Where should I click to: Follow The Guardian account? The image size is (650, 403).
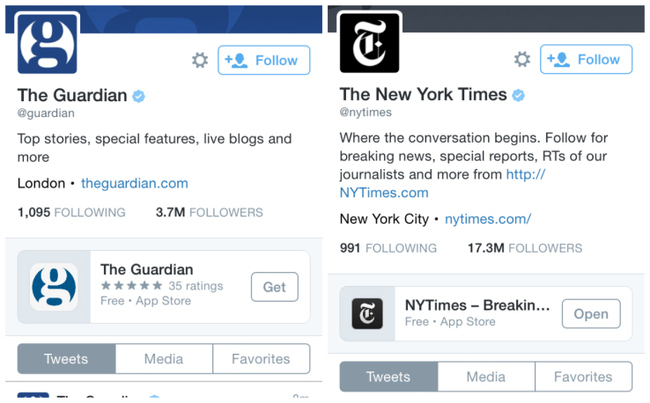[264, 60]
